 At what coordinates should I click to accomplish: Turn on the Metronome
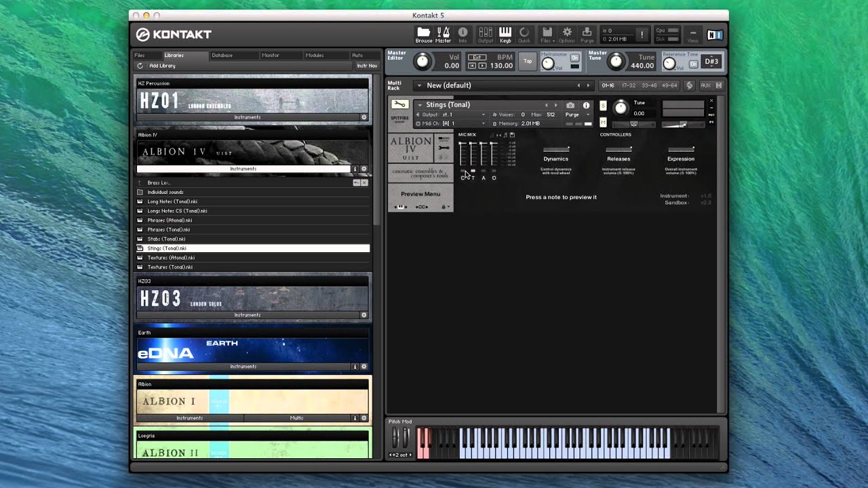tap(575, 58)
